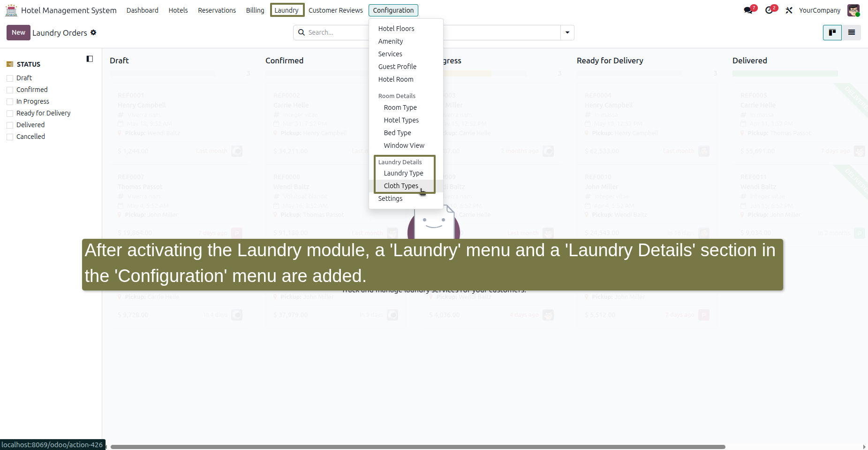The image size is (868, 450).
Task: Select Hotel Types menu entry
Action: coord(406,120)
